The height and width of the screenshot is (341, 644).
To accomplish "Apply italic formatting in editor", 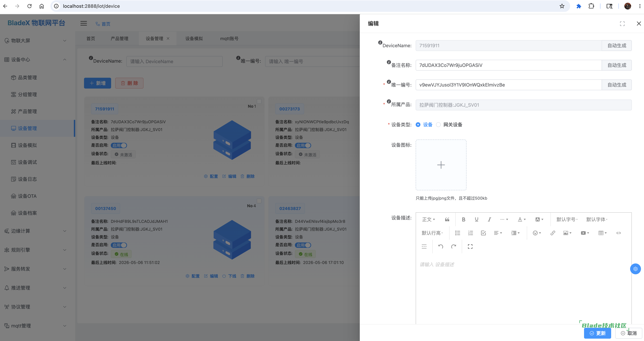I will click(x=489, y=219).
